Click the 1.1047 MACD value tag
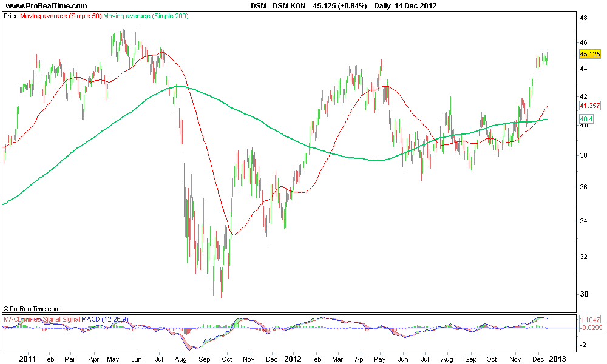Viewport: 607px width, 364px height. click(x=591, y=320)
